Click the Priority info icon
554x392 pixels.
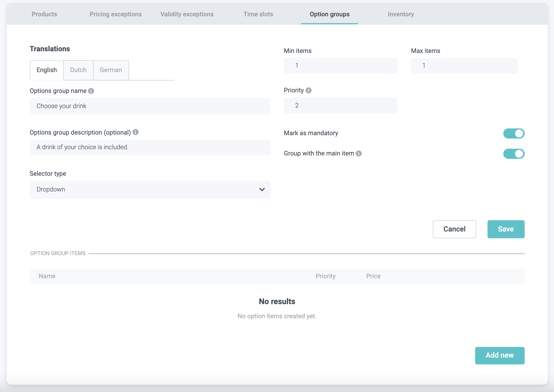309,90
